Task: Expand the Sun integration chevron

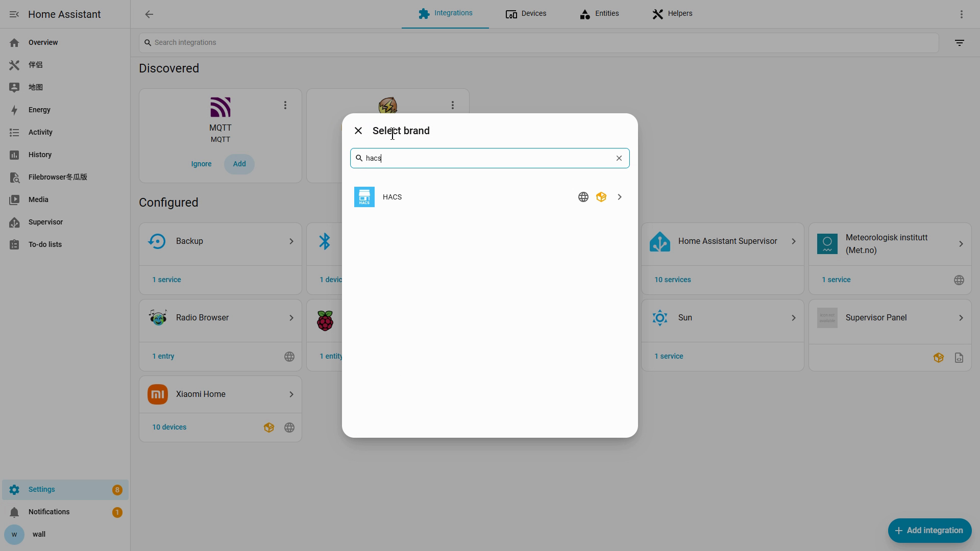Action: (794, 318)
